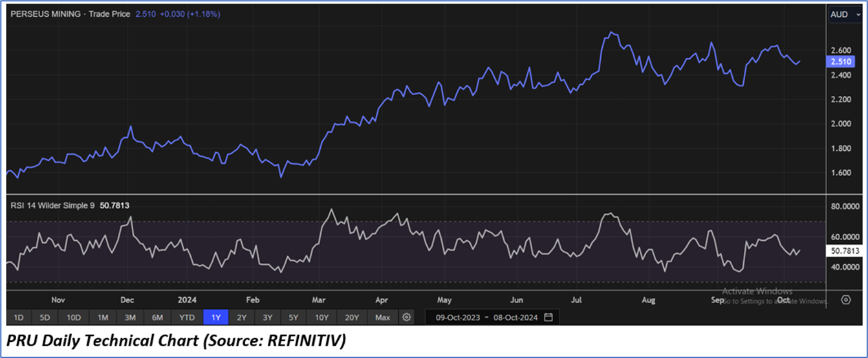
Task: Select the 1M range button
Action: coord(102,317)
